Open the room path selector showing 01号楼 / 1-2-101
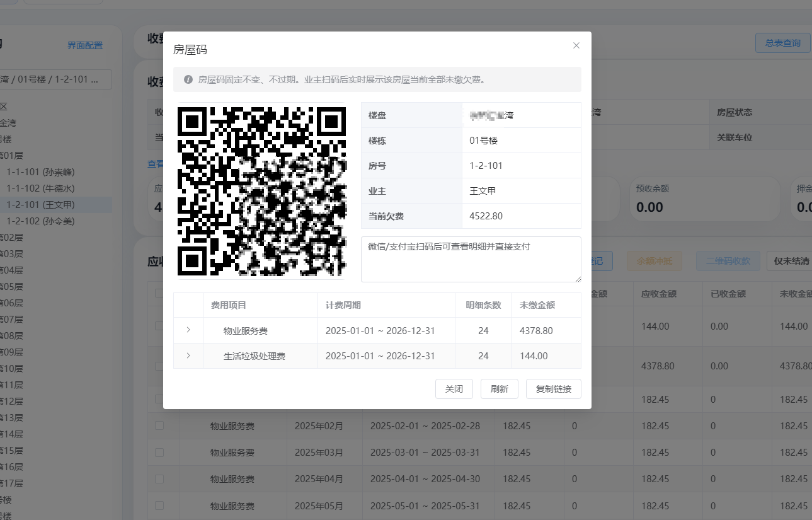This screenshot has height=520, width=812. coord(55,79)
